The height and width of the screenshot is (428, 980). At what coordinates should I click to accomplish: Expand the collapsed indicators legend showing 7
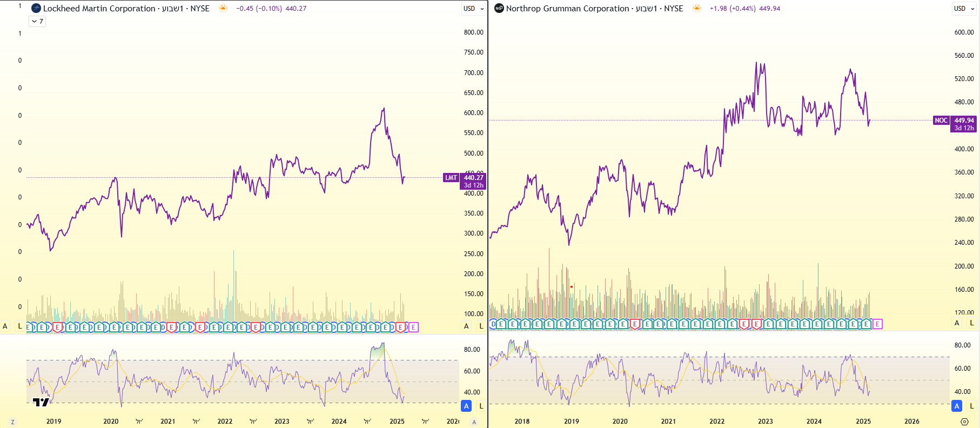coord(37,22)
